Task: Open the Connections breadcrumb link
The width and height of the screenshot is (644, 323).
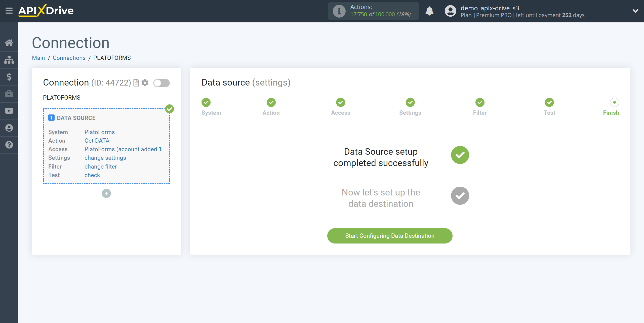Action: [69, 58]
